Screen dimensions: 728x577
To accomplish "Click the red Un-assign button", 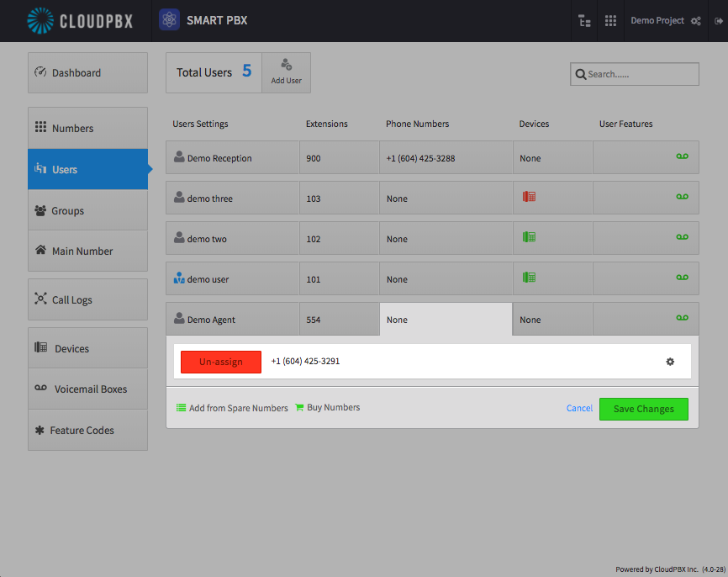I will 221,362.
